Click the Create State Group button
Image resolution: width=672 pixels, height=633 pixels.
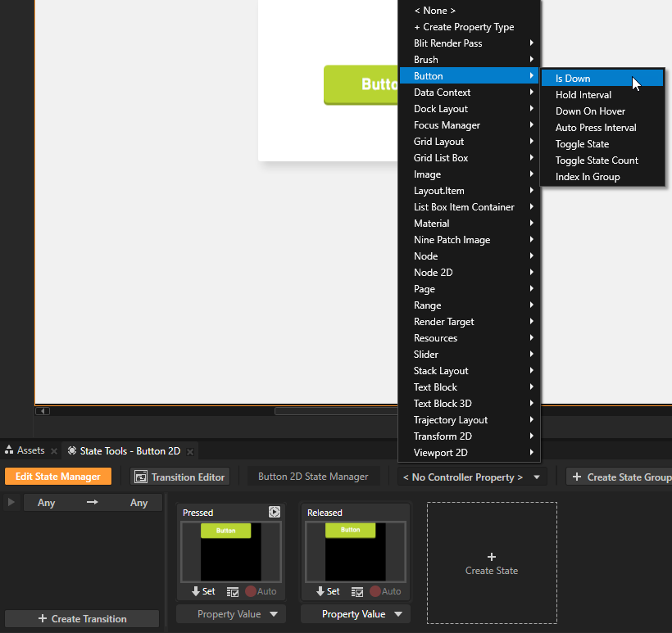(x=620, y=477)
